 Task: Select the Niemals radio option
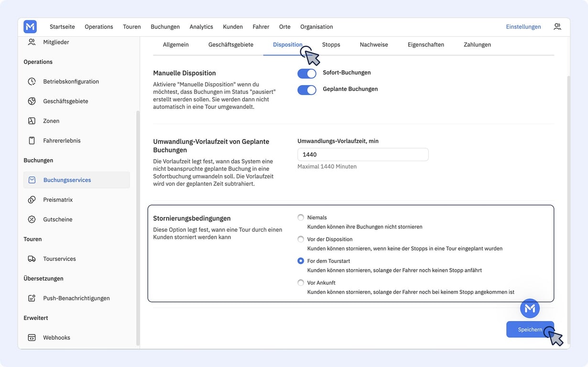click(301, 217)
